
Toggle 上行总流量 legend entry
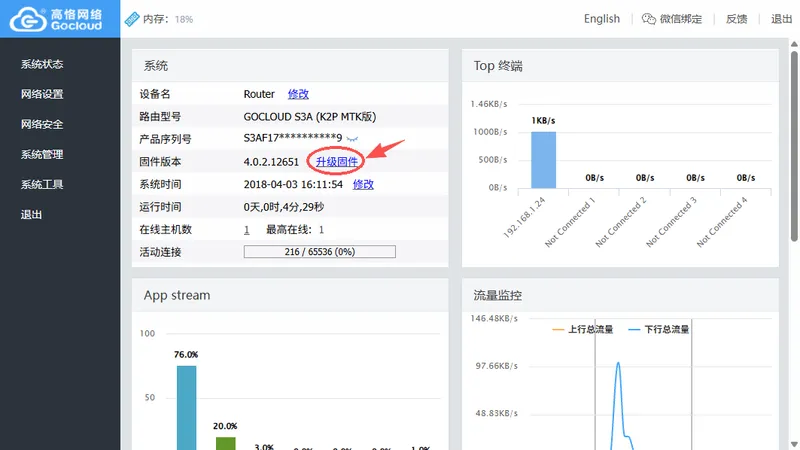click(x=582, y=330)
